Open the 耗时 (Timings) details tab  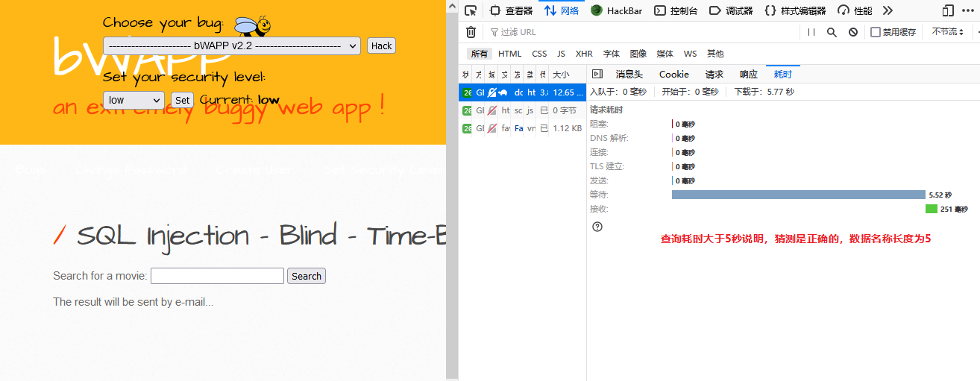[783, 74]
